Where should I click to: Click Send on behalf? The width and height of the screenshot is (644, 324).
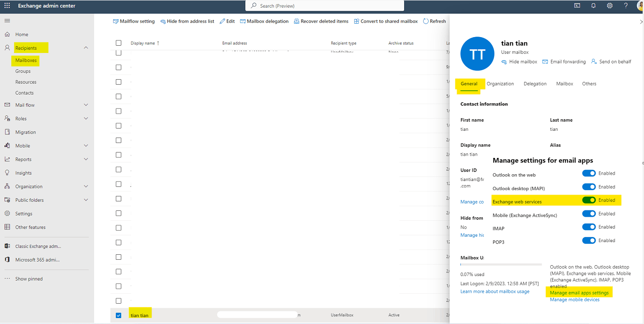(611, 62)
